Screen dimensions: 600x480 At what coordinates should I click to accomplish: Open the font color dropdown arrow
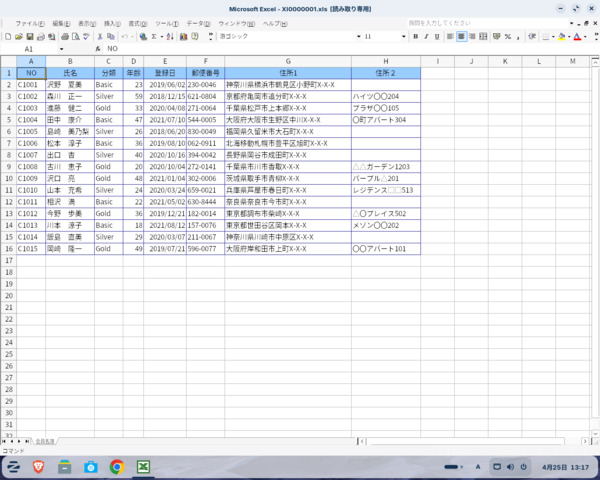585,37
